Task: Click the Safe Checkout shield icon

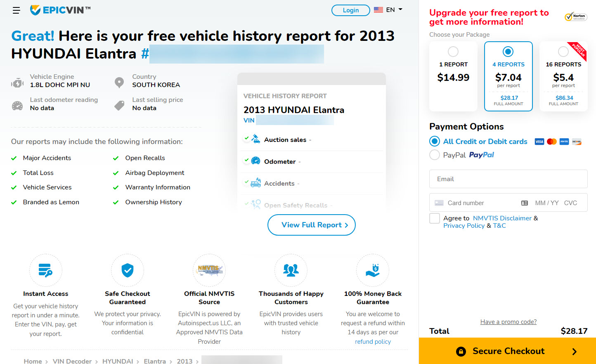Action: tap(128, 270)
